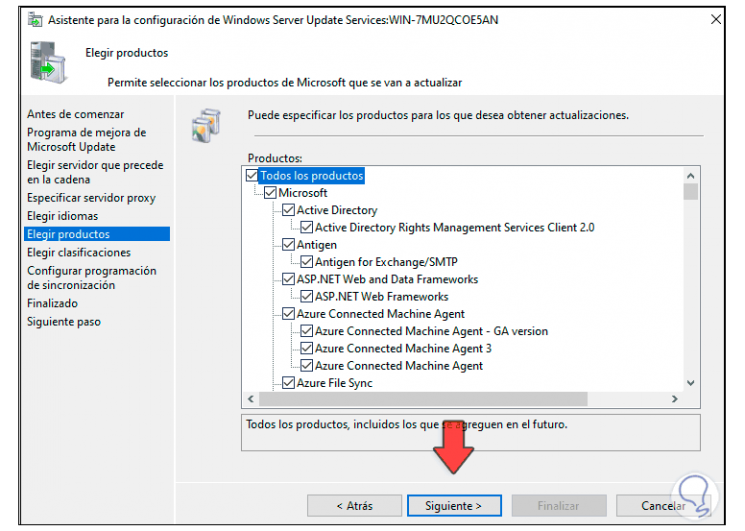Click the 'Todos los productos, incluidos' description text
Viewport: 745px width, 531px height.
pos(406,424)
